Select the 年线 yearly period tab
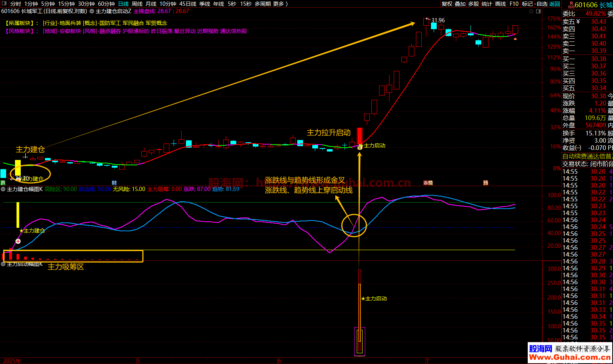 (219, 4)
